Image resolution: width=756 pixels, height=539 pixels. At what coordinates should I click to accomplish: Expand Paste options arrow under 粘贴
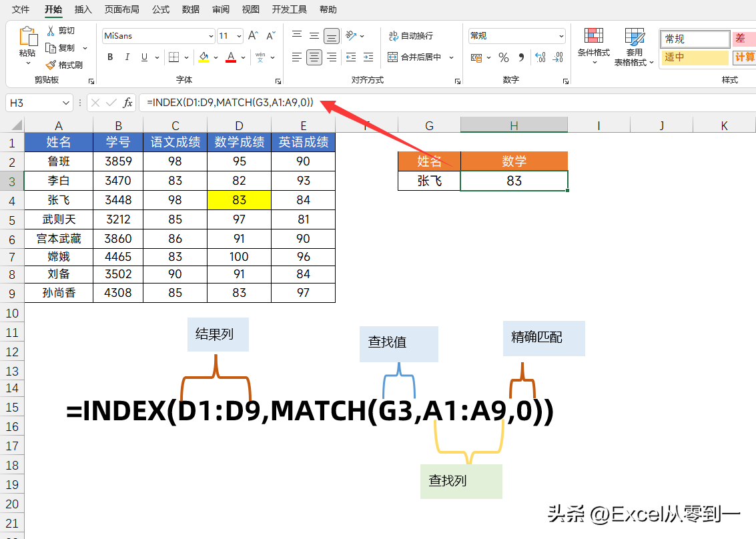click(x=28, y=63)
